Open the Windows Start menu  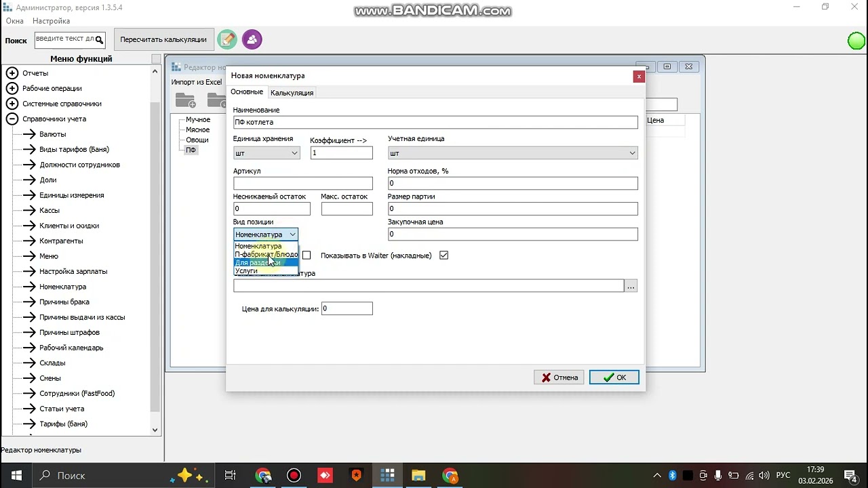tap(16, 475)
